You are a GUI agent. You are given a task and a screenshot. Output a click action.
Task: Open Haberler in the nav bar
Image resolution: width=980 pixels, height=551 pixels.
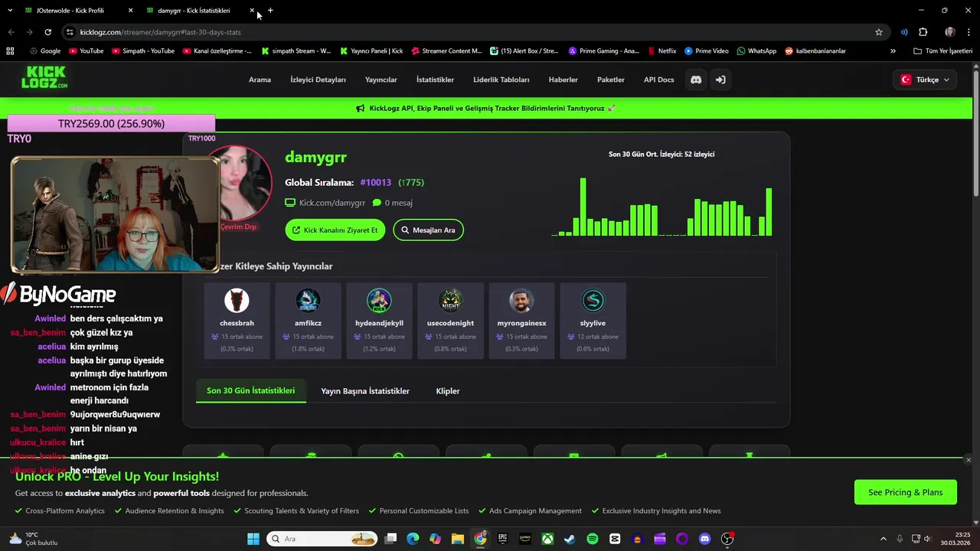[x=563, y=80]
